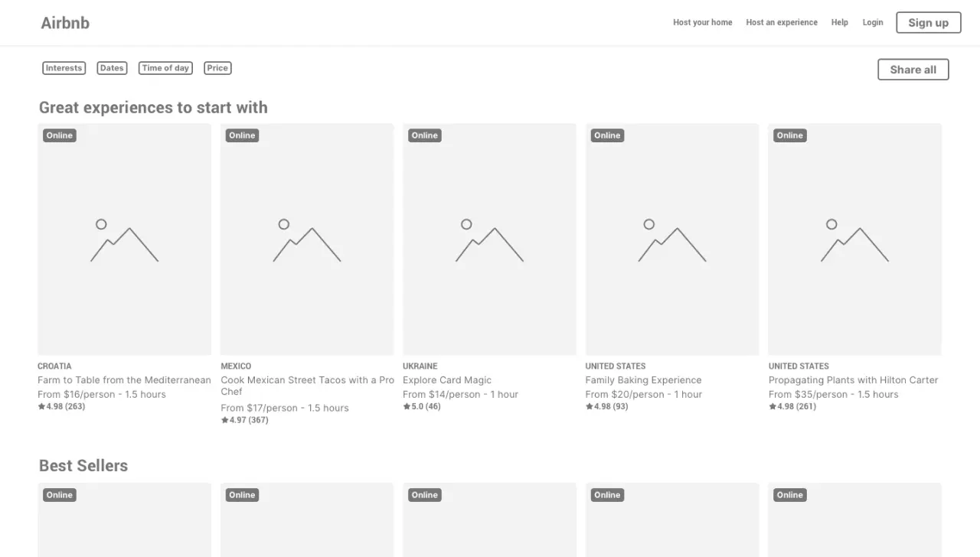Click the Login link
Viewport: 980px width, 557px height.
873,23
